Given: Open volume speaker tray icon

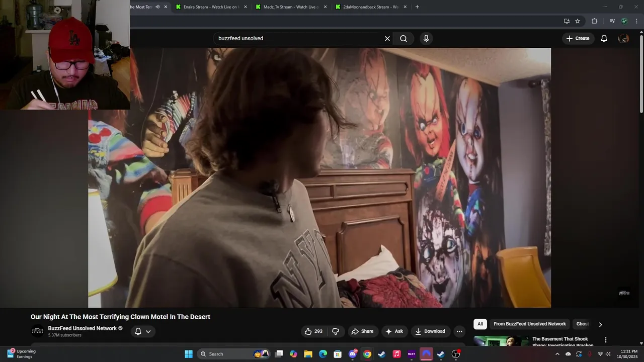Looking at the screenshot, I should click(608, 354).
